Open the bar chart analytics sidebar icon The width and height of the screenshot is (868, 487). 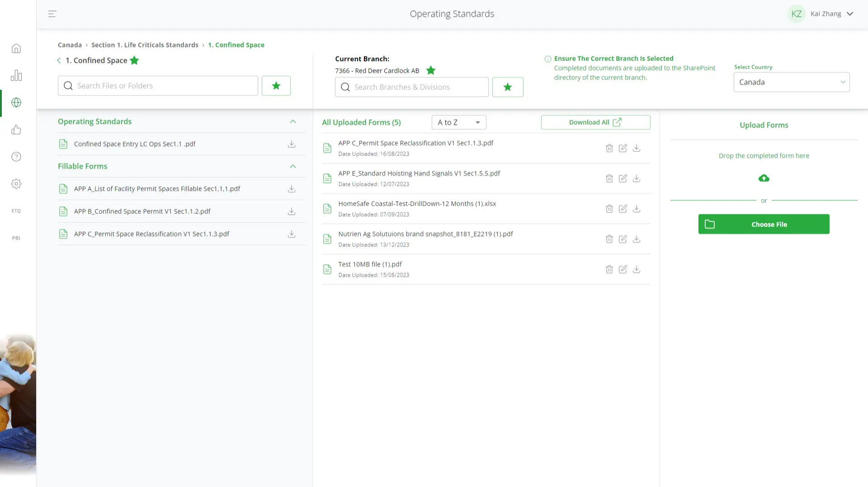tap(16, 76)
